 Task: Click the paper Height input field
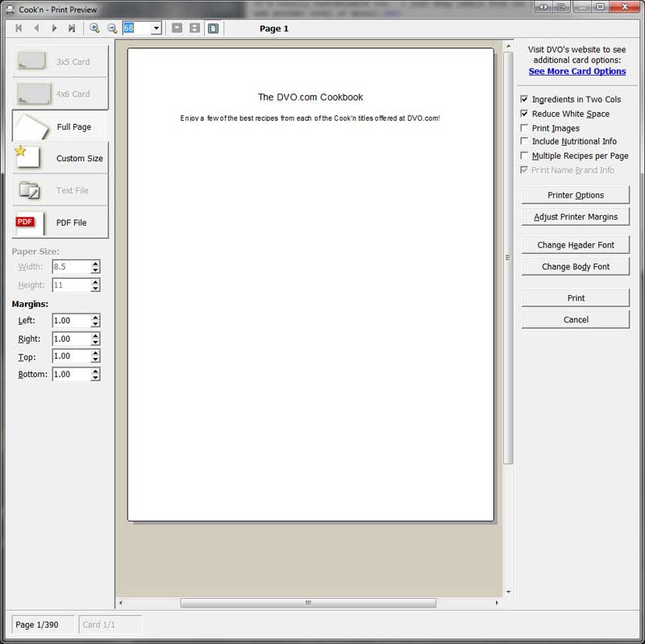(x=72, y=285)
